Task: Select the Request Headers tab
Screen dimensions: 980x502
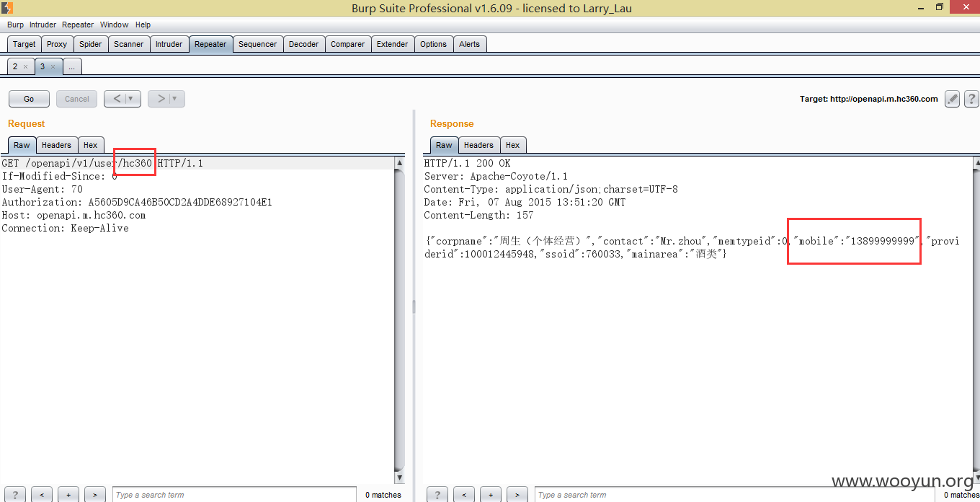Action: [56, 145]
